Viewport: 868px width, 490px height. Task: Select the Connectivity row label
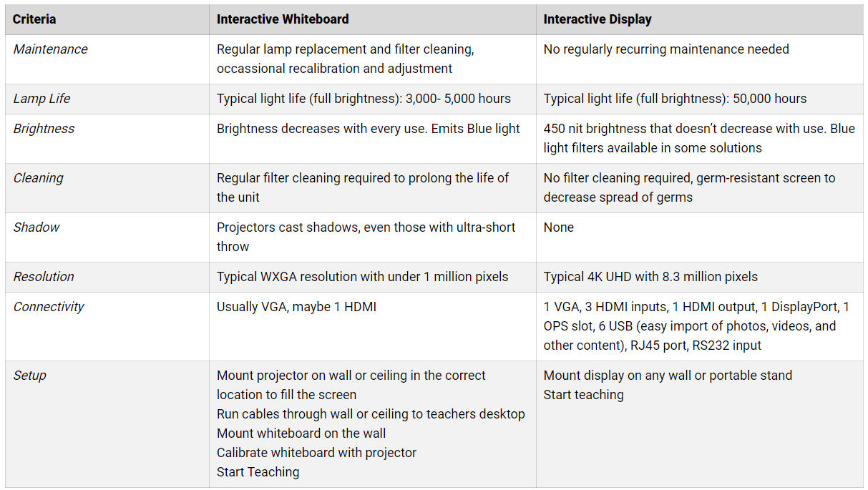[49, 307]
